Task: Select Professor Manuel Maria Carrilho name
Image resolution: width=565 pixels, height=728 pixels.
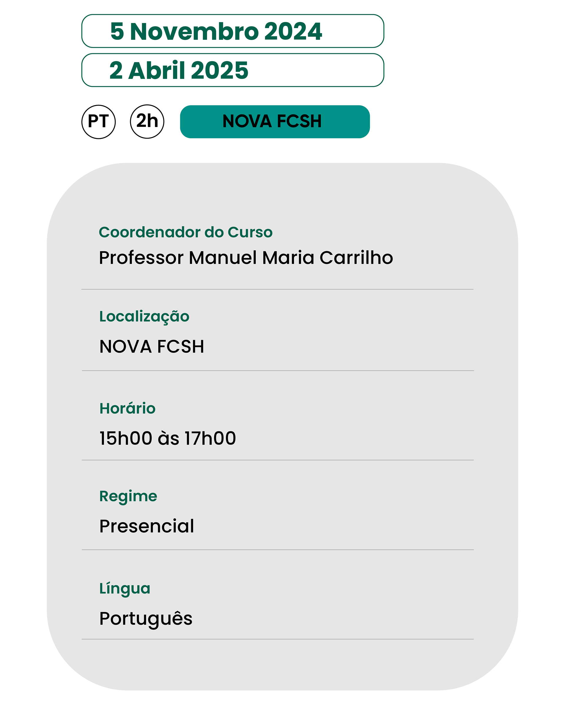Action: (x=246, y=258)
